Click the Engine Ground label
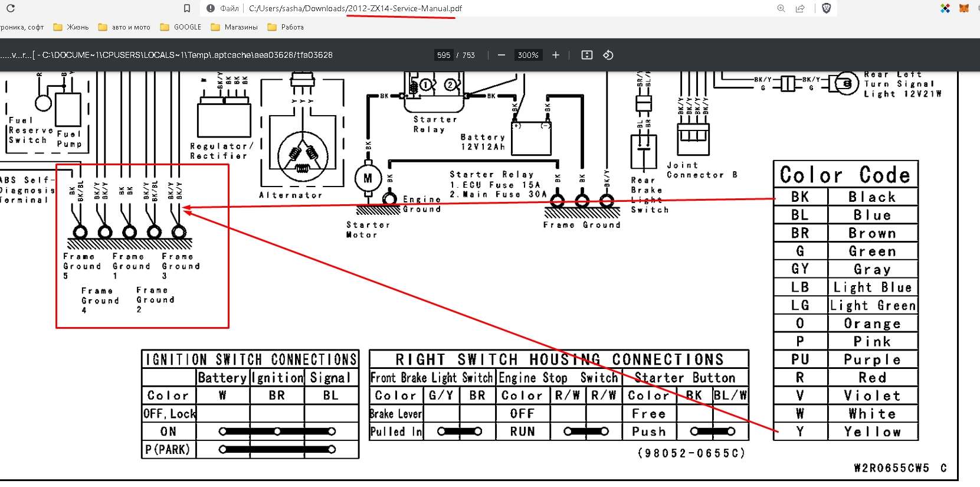This screenshot has width=980, height=487. (x=421, y=204)
